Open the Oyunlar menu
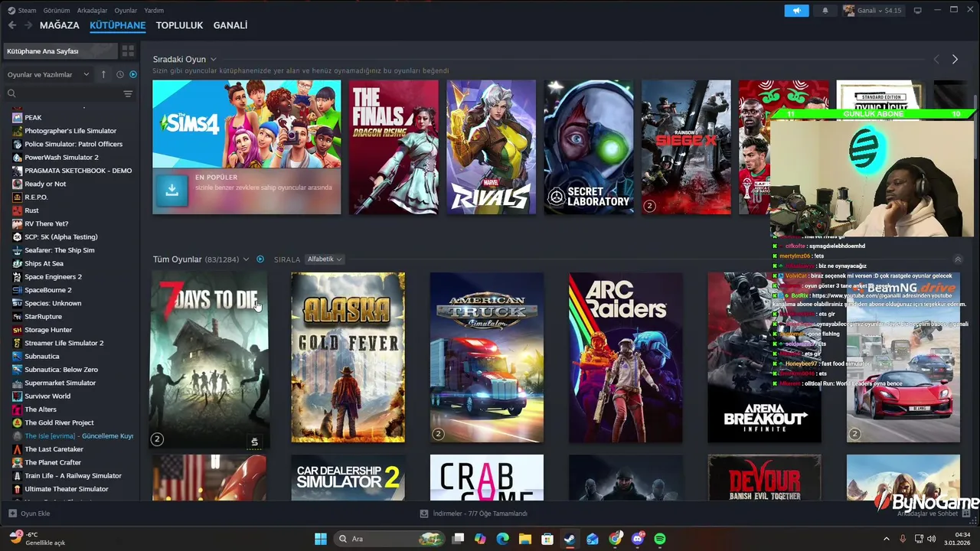980x551 pixels. tap(126, 11)
